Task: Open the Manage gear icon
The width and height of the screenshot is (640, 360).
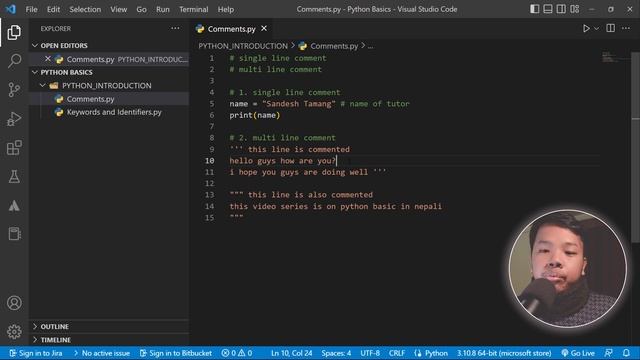Action: coord(14,331)
